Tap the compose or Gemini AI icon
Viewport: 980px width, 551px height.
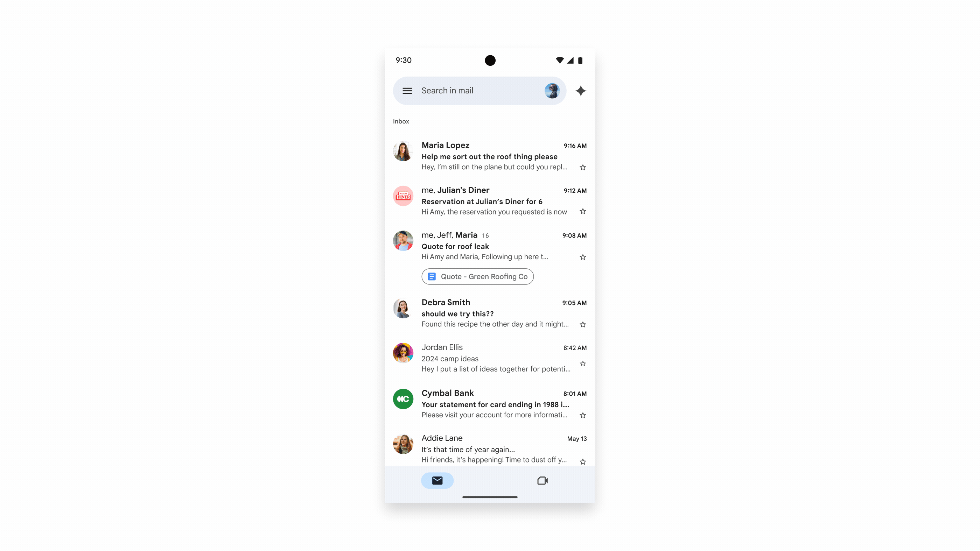point(580,91)
